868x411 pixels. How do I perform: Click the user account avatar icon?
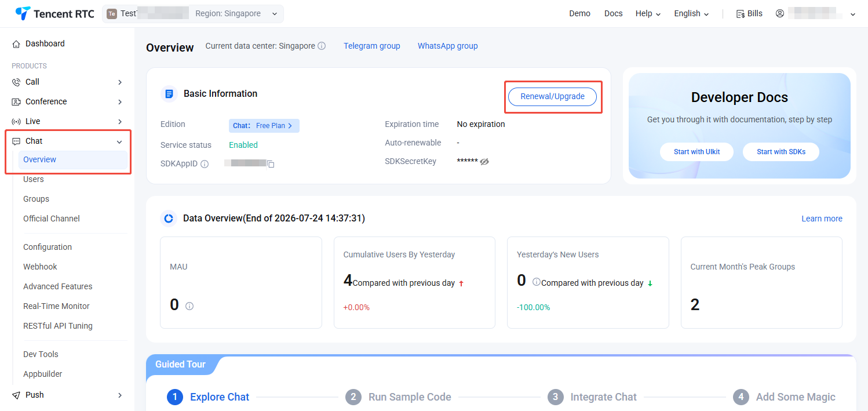point(780,13)
